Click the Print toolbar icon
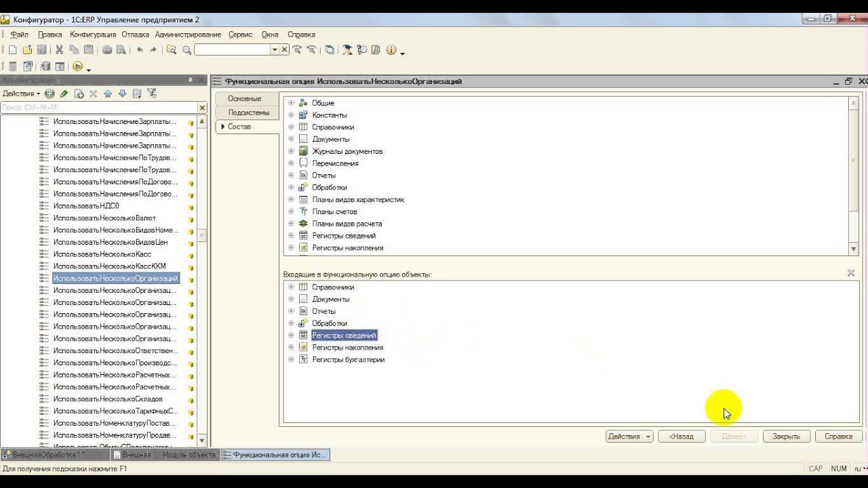Screen dimensions: 868x488 click(107, 49)
